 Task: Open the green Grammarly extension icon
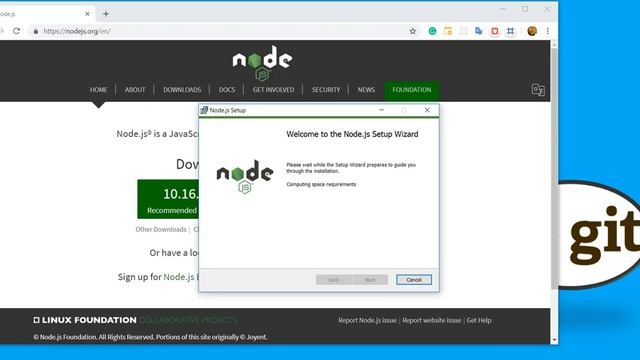point(432,31)
